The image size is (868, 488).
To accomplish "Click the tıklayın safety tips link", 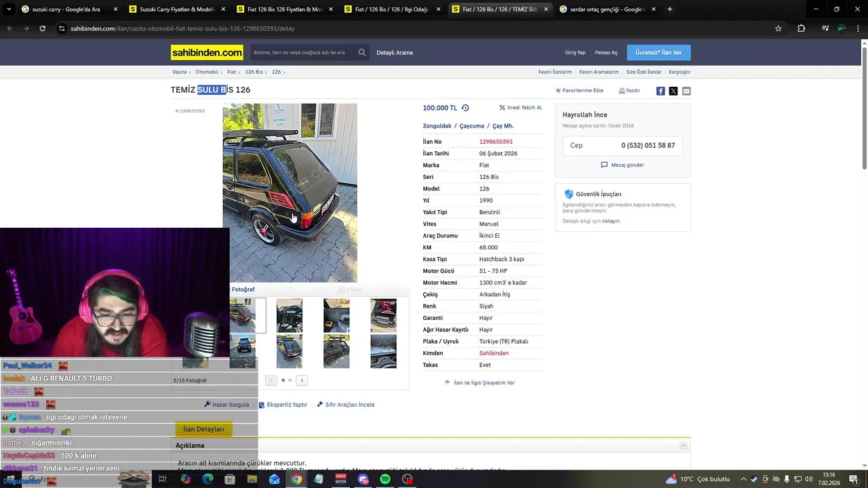I will tap(611, 221).
